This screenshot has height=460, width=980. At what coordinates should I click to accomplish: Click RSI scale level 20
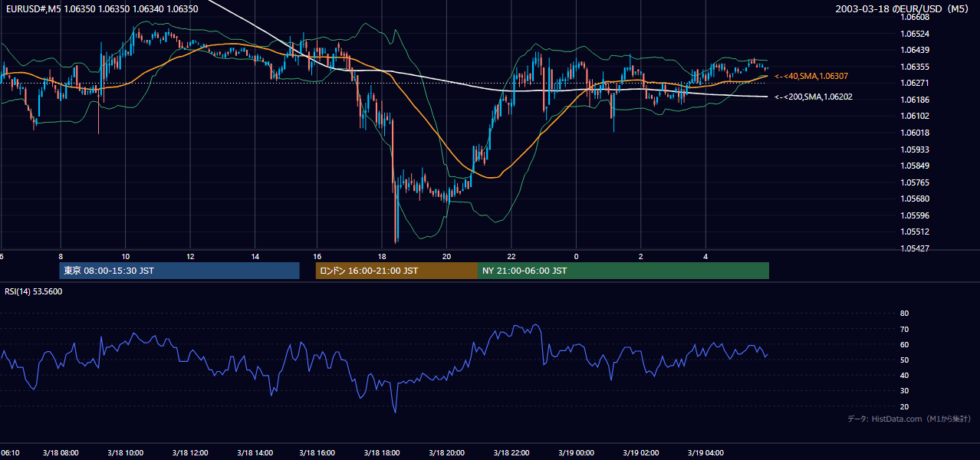[x=904, y=406]
